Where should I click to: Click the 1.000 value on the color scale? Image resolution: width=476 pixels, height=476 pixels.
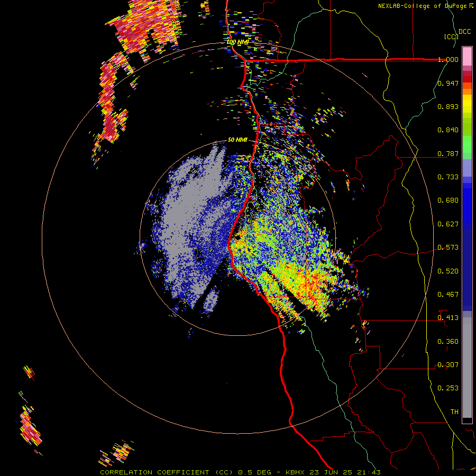tap(448, 59)
